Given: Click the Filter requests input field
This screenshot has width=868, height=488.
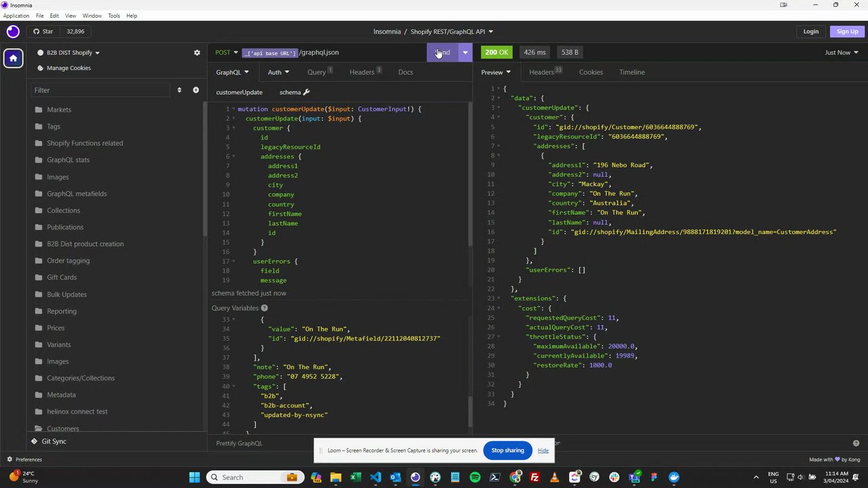Looking at the screenshot, I should [x=102, y=90].
